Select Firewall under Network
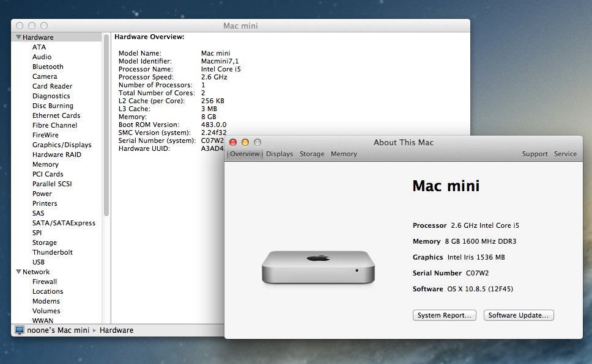Viewport: 592px width, 364px height. click(x=45, y=282)
